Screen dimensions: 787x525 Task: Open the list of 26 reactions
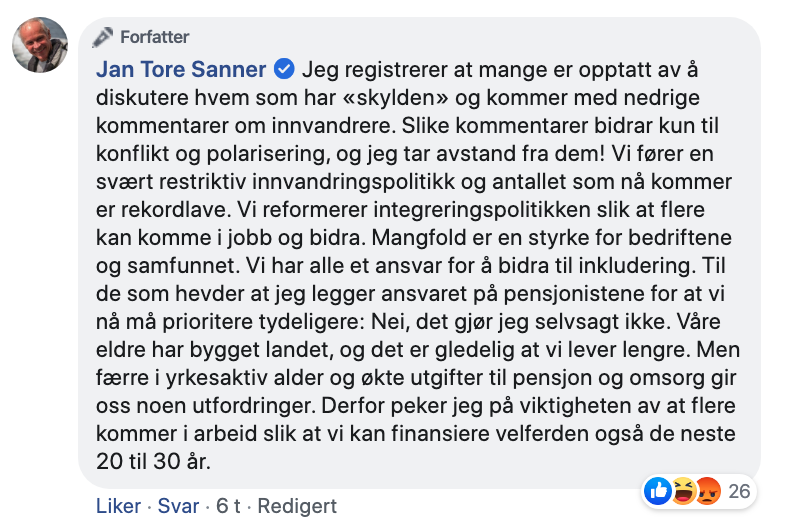739,491
